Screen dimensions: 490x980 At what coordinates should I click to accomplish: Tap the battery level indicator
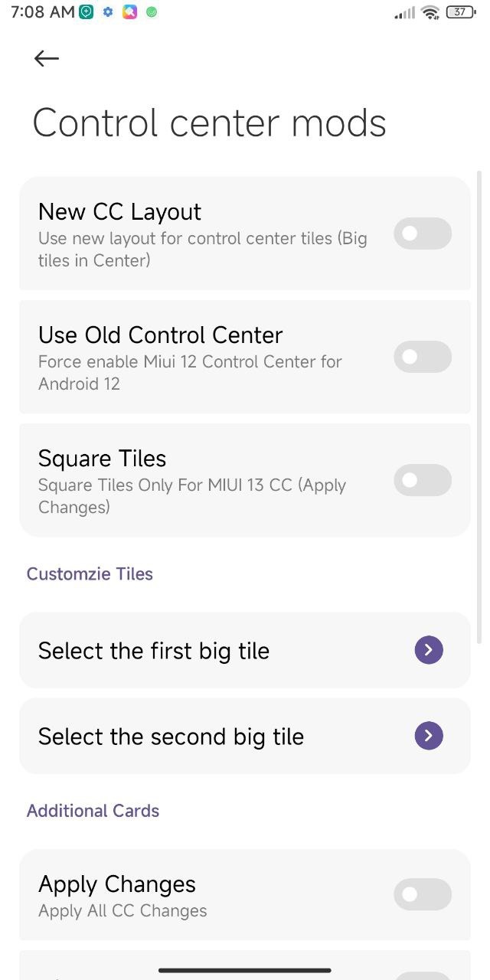click(459, 12)
